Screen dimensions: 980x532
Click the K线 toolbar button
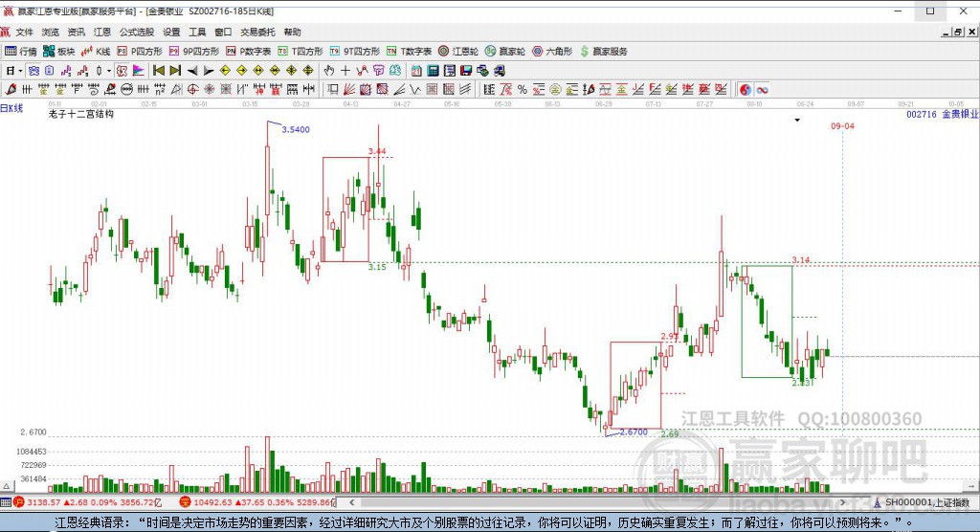96,52
